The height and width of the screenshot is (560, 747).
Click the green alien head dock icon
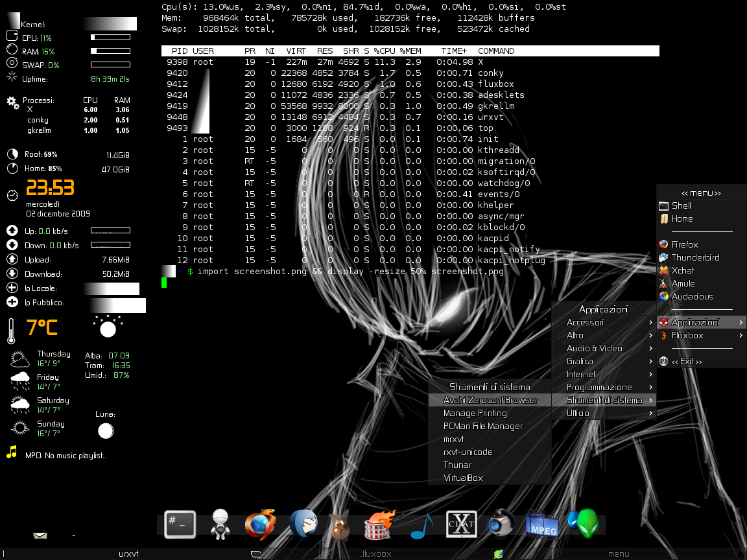click(x=584, y=523)
